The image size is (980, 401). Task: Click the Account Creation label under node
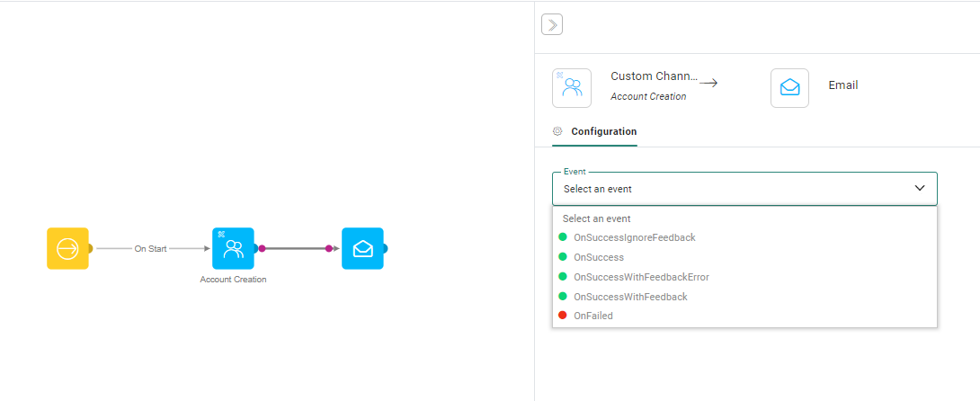point(233,280)
